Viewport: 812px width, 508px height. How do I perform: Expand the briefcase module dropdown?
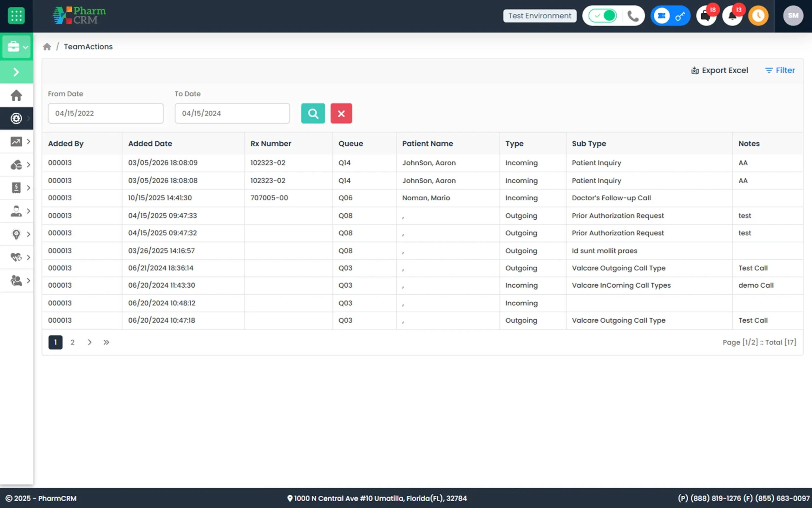16,47
